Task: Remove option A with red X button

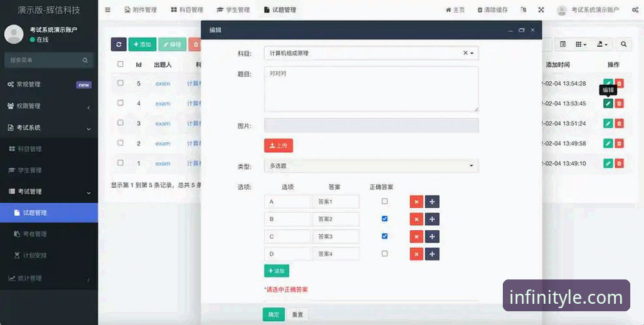Action: (417, 202)
